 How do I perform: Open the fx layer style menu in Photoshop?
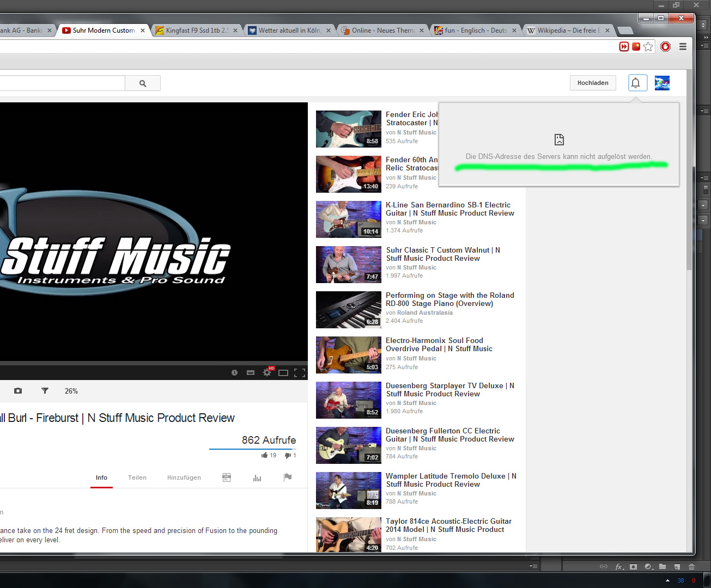(x=619, y=567)
